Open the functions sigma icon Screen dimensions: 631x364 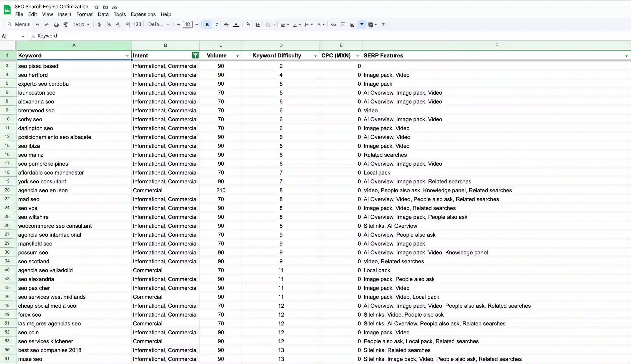(x=383, y=25)
